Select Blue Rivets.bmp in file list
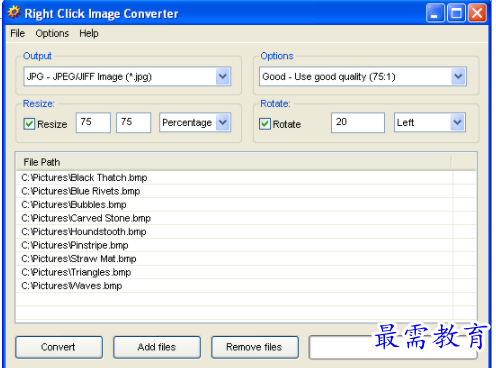496x368 pixels. [235, 191]
